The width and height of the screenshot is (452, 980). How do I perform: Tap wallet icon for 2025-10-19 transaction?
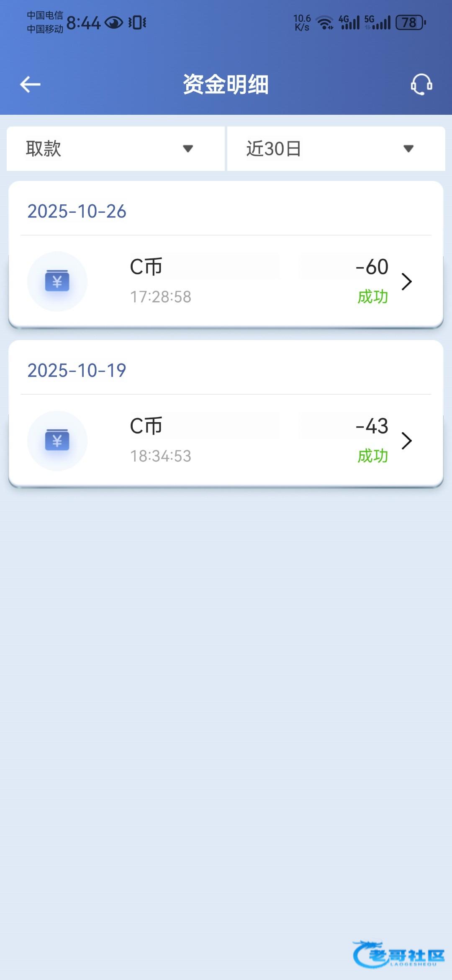click(x=57, y=441)
